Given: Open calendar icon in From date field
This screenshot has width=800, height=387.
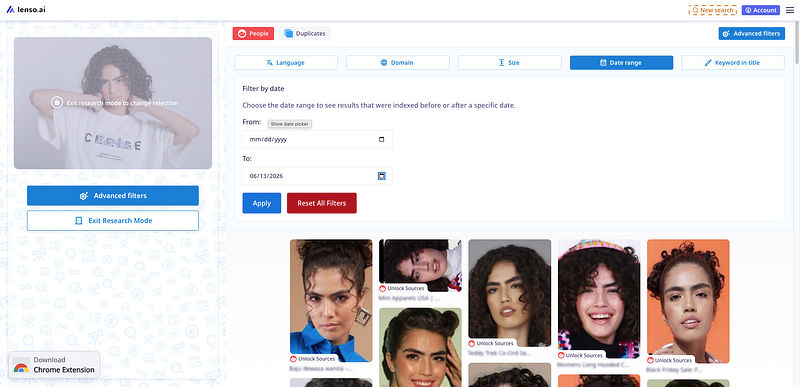Looking at the screenshot, I should pos(382,140).
